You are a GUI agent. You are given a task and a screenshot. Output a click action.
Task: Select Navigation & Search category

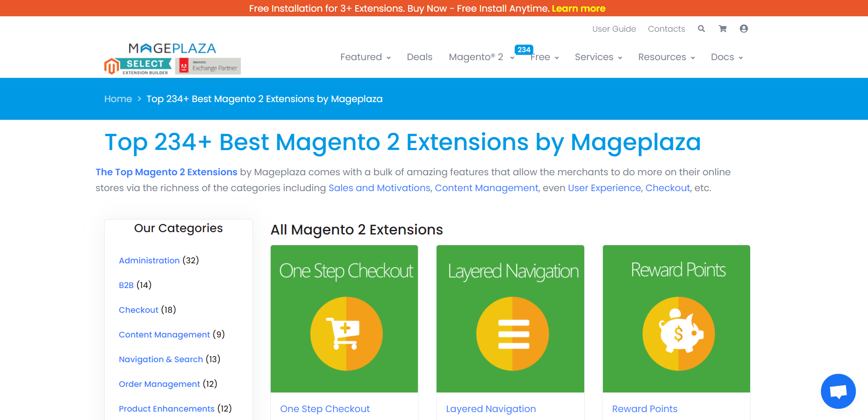[161, 359]
